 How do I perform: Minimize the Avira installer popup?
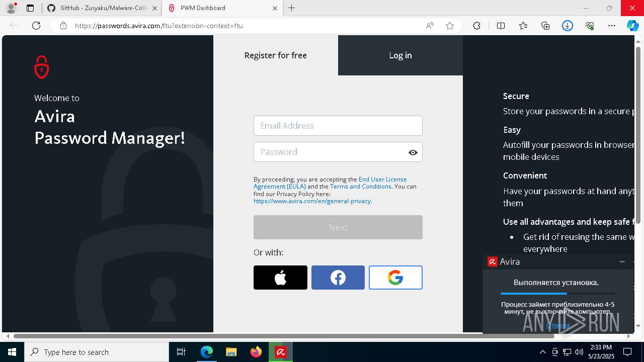(x=622, y=261)
